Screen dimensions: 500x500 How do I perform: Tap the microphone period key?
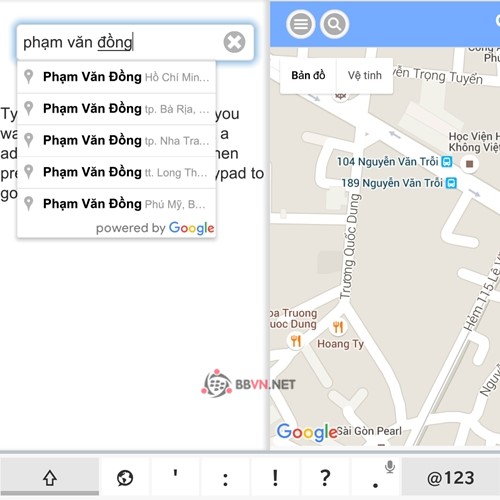pos(376,478)
